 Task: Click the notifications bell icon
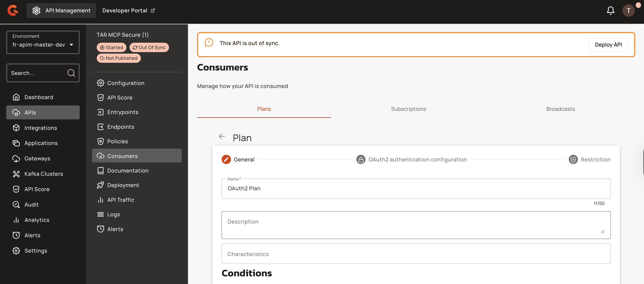click(610, 10)
